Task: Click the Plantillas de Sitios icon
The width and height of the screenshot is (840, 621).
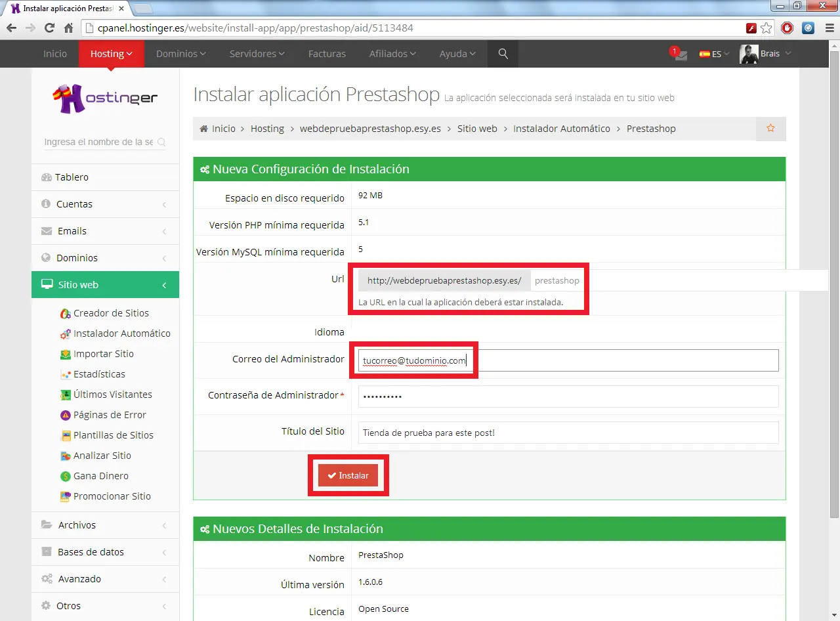Action: 65,435
